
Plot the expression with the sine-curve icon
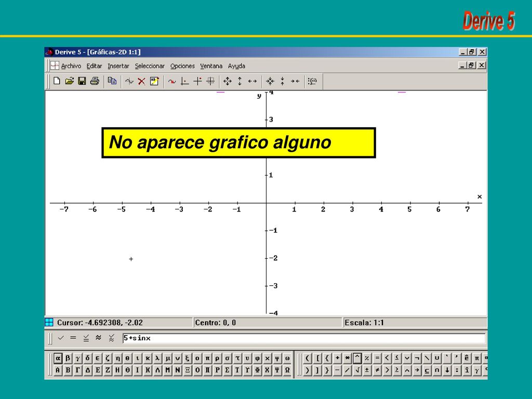(129, 81)
